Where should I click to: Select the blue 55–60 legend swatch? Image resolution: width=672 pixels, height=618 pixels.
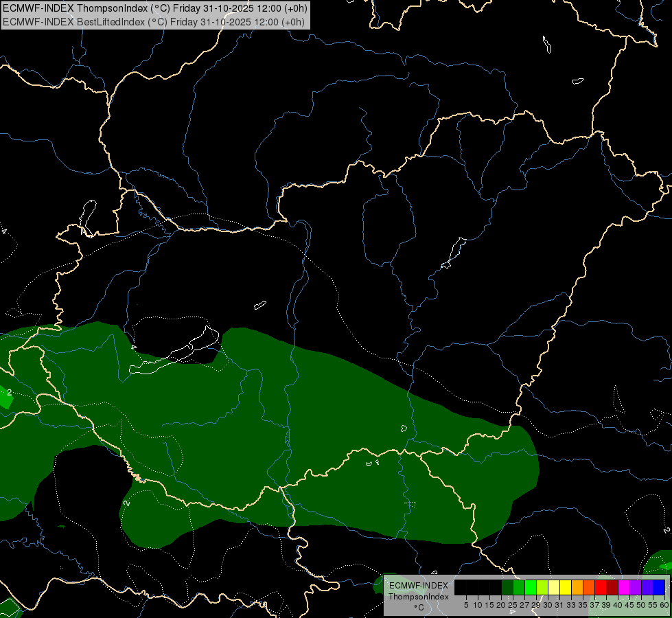pos(659,587)
